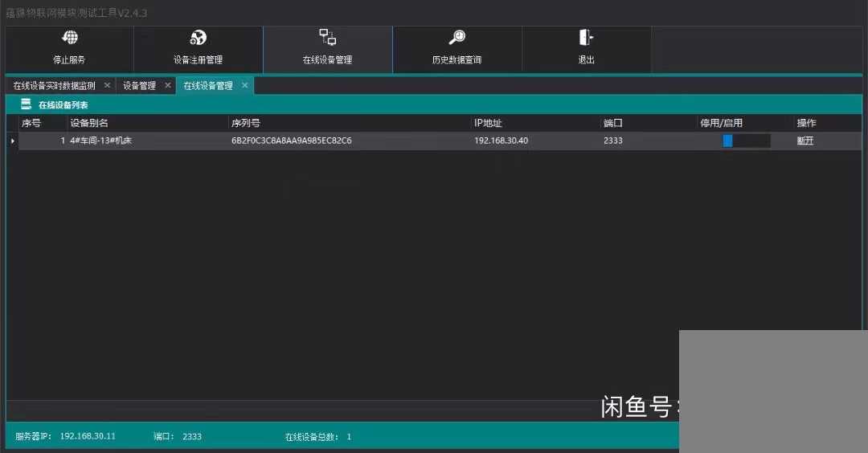The width and height of the screenshot is (868, 453).
Task: Switch to the 设备管理 tab
Action: 140,86
